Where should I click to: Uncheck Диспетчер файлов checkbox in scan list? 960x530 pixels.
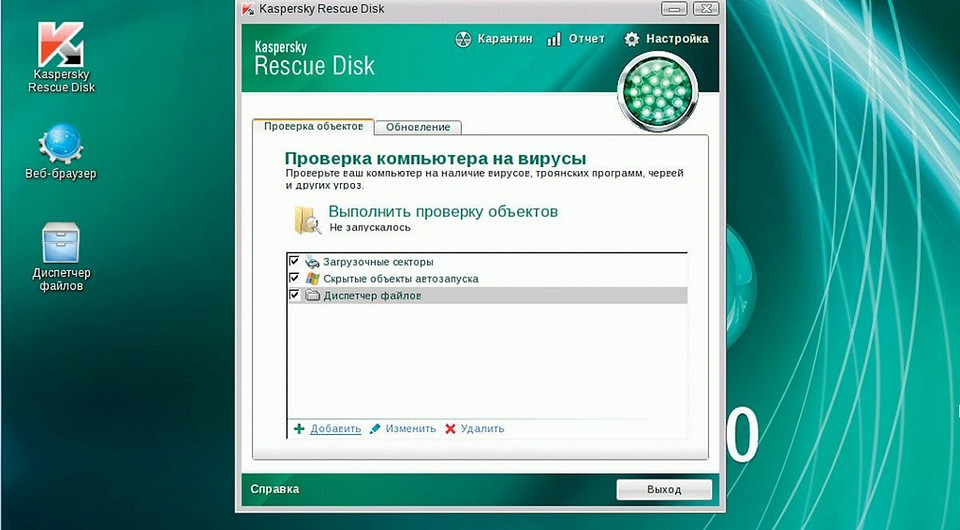pos(294,295)
